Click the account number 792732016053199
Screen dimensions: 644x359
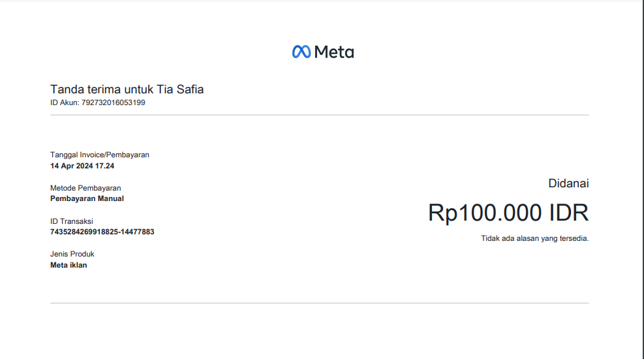point(114,102)
